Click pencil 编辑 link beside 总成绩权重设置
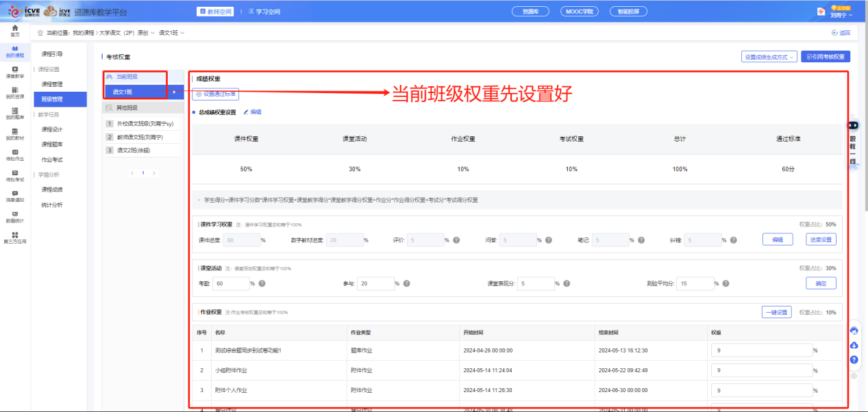Image resolution: width=868 pixels, height=412 pixels. (252, 112)
